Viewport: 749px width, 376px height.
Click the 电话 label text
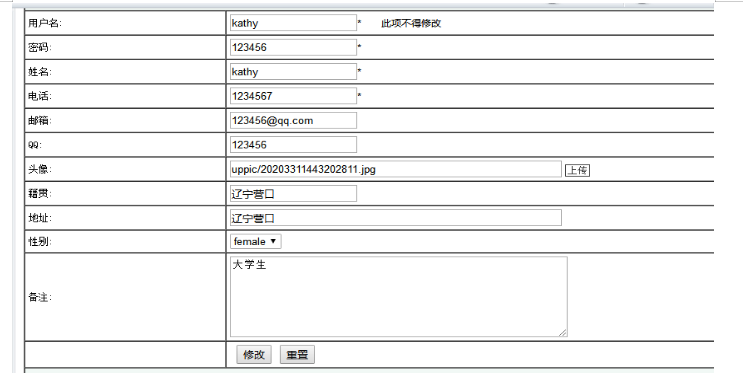coord(40,96)
